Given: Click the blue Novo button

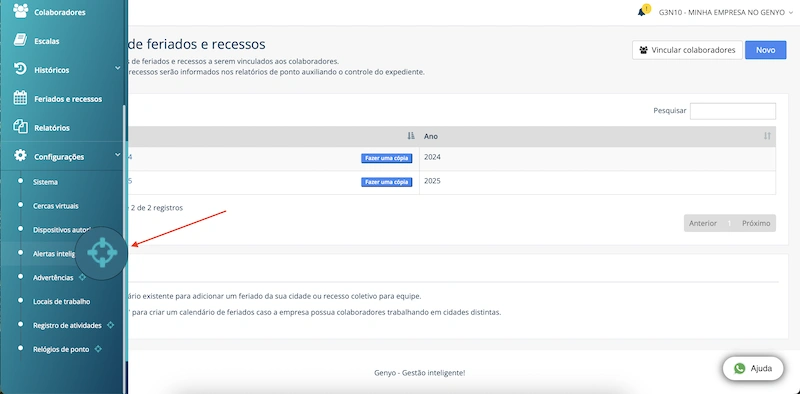Looking at the screenshot, I should tap(765, 50).
